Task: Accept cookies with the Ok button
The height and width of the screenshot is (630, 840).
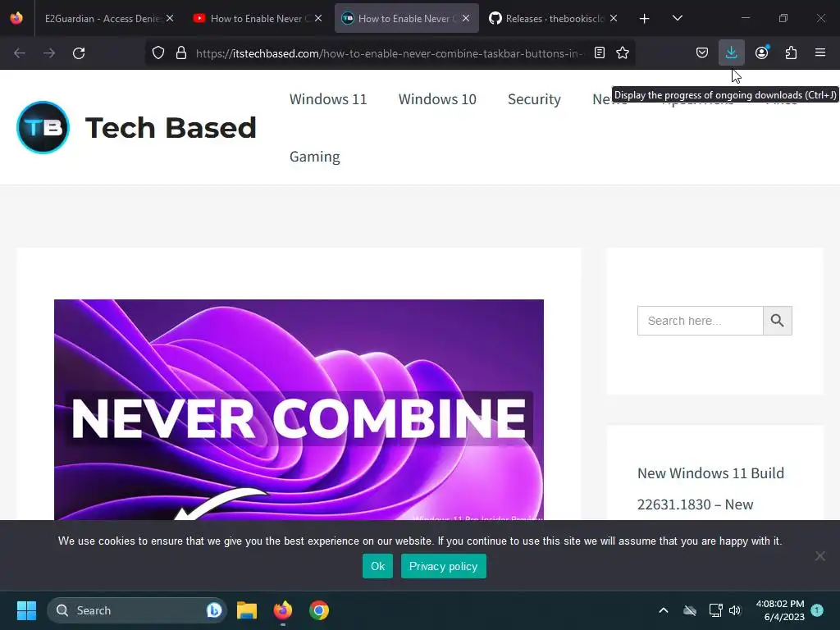Action: 377,566
